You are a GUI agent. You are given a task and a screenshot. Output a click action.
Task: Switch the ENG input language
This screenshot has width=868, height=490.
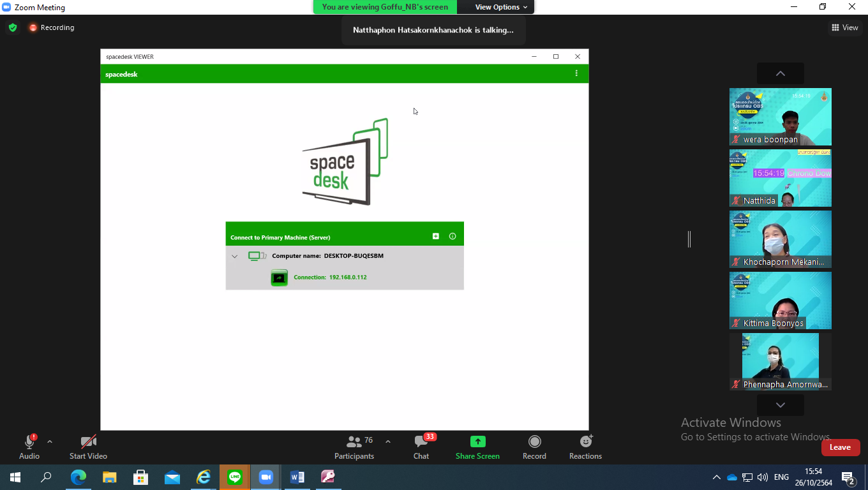point(781,477)
